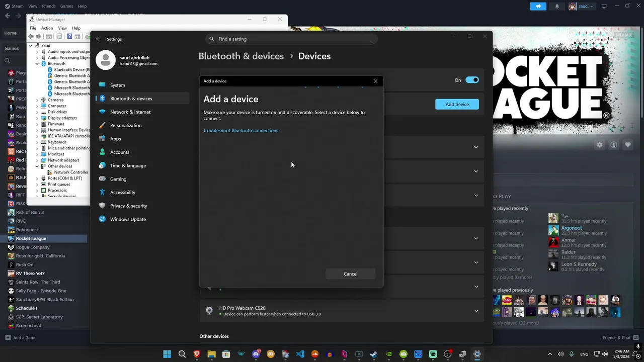Click the Rocket League settings gear icon
The width and height of the screenshot is (644, 362).
point(600,145)
